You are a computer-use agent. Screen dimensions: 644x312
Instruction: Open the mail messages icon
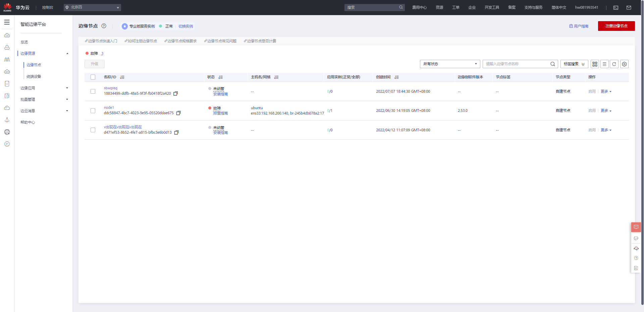tap(629, 7)
